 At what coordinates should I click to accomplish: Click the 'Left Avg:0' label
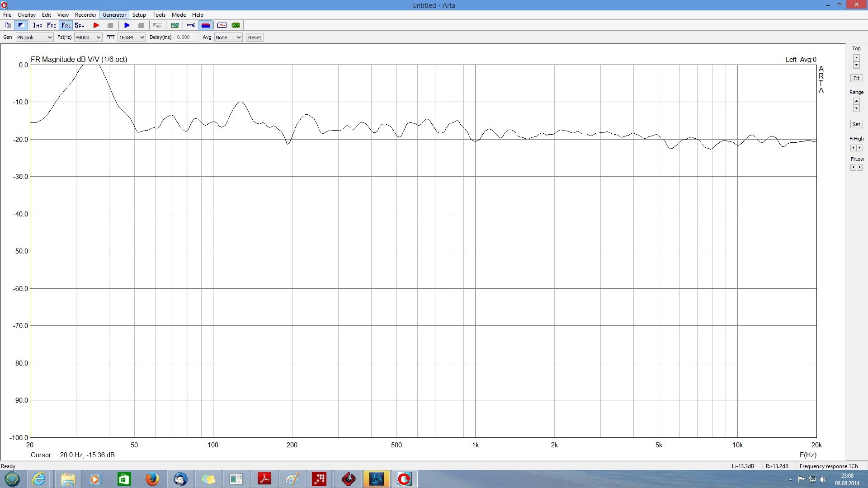pos(801,60)
